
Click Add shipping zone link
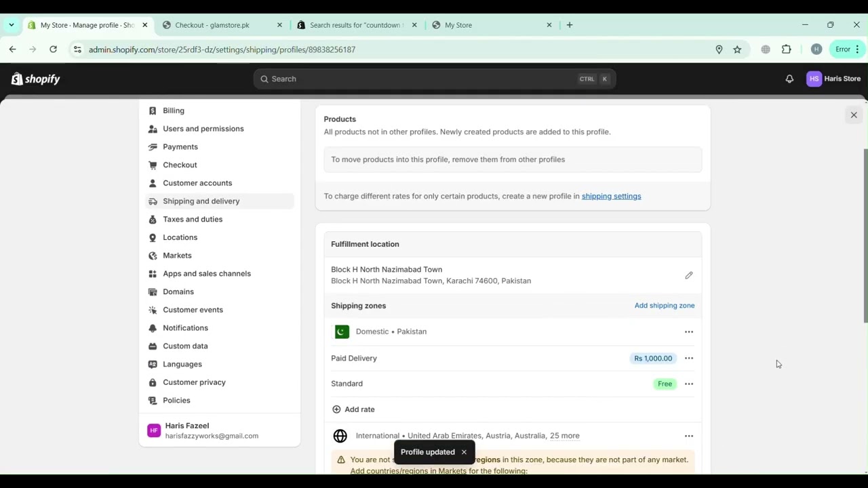665,306
